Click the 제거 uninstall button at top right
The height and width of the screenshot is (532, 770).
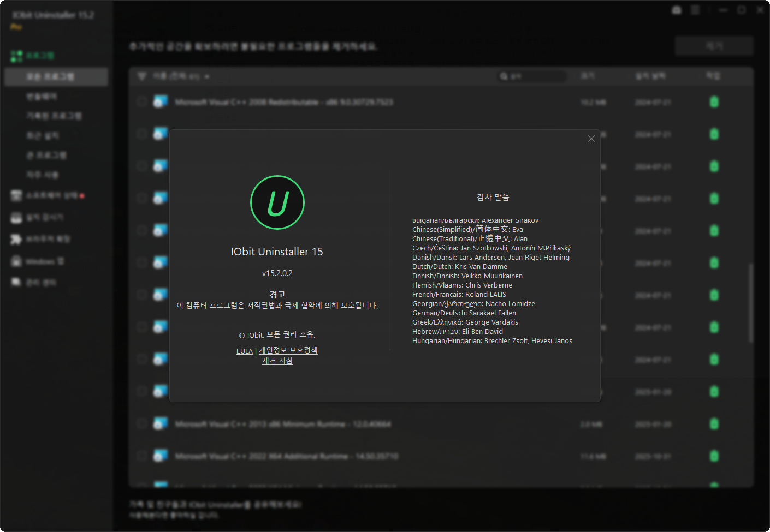[714, 46]
